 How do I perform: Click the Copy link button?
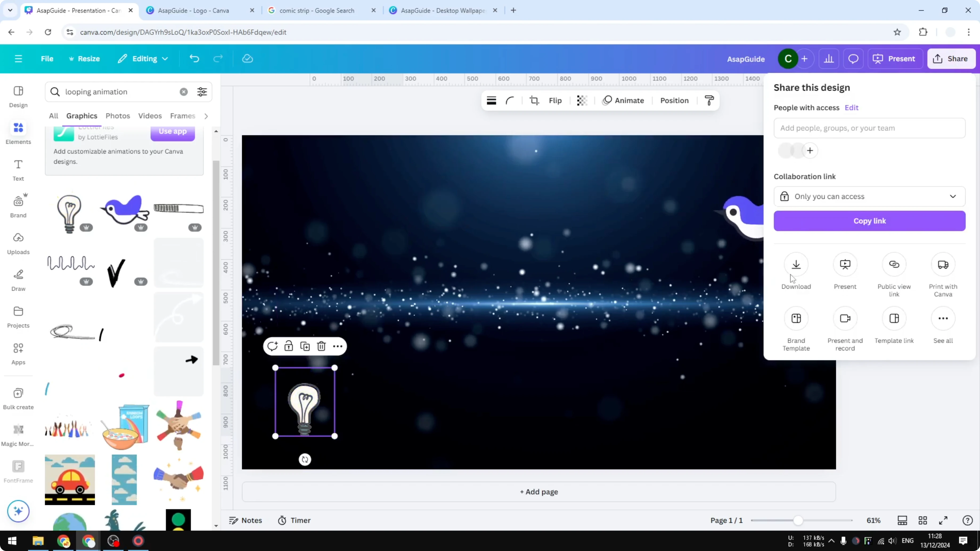pyautogui.click(x=869, y=221)
